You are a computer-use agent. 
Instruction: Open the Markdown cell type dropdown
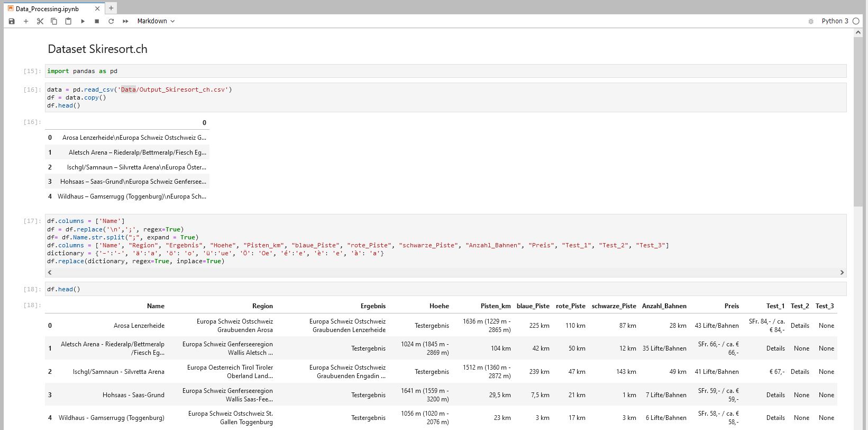(156, 21)
